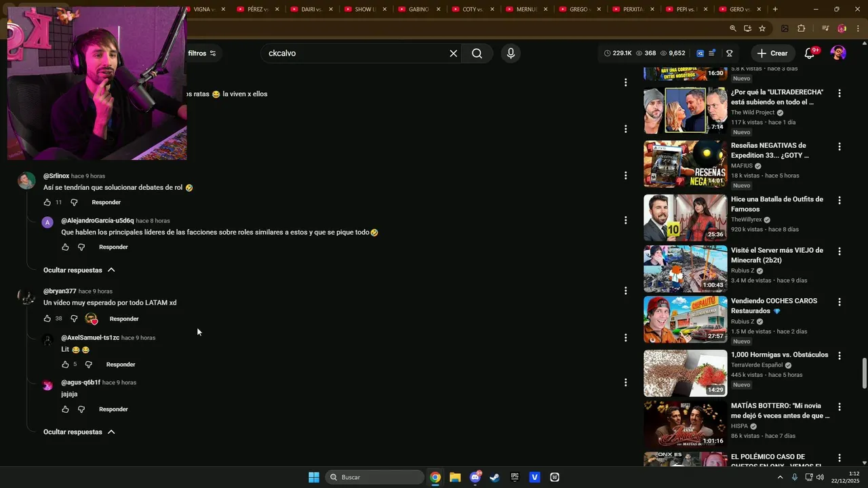Collapse replies under @bryan377 with Ocultar respuestas
Image resolution: width=868 pixels, height=488 pixels.
pos(79,432)
